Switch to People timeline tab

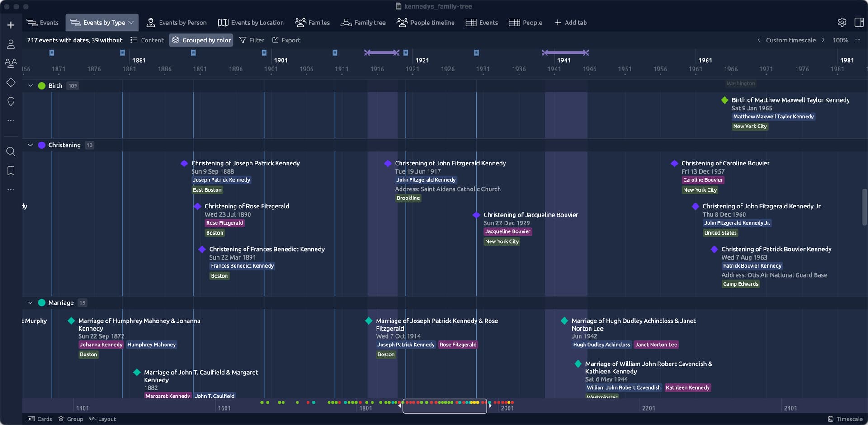pyautogui.click(x=425, y=23)
